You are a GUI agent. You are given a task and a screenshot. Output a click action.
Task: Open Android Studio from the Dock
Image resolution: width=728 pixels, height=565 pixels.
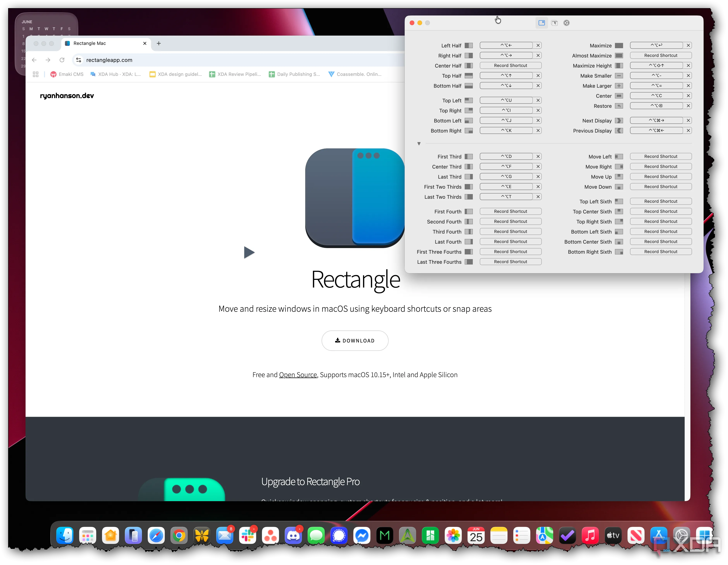click(x=407, y=535)
